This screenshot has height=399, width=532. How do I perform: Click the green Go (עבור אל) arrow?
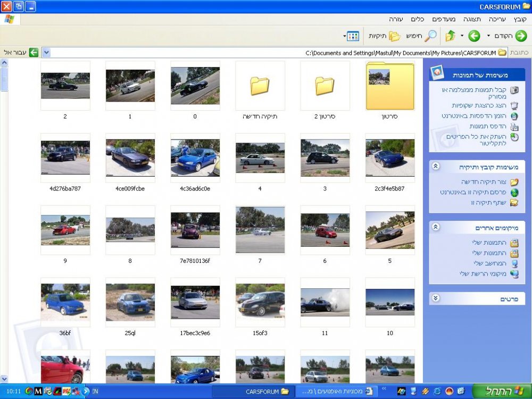34,53
